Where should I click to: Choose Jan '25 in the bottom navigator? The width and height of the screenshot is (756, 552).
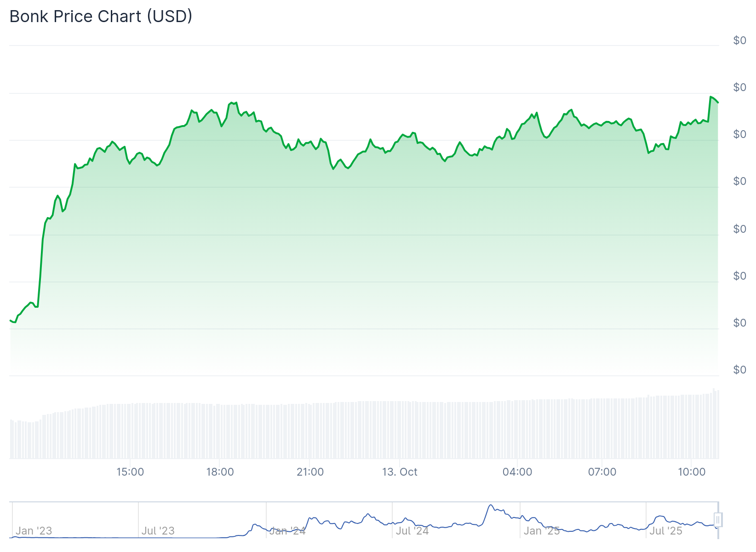(x=541, y=531)
